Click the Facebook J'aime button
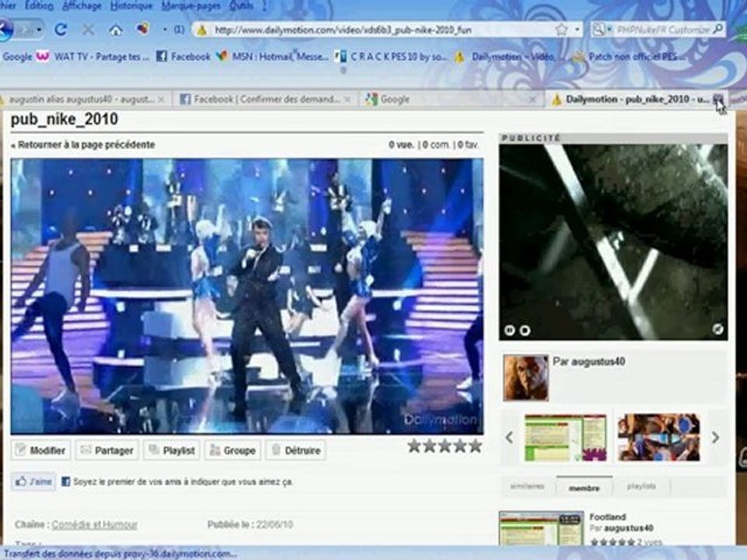The height and width of the screenshot is (560, 747). [33, 482]
